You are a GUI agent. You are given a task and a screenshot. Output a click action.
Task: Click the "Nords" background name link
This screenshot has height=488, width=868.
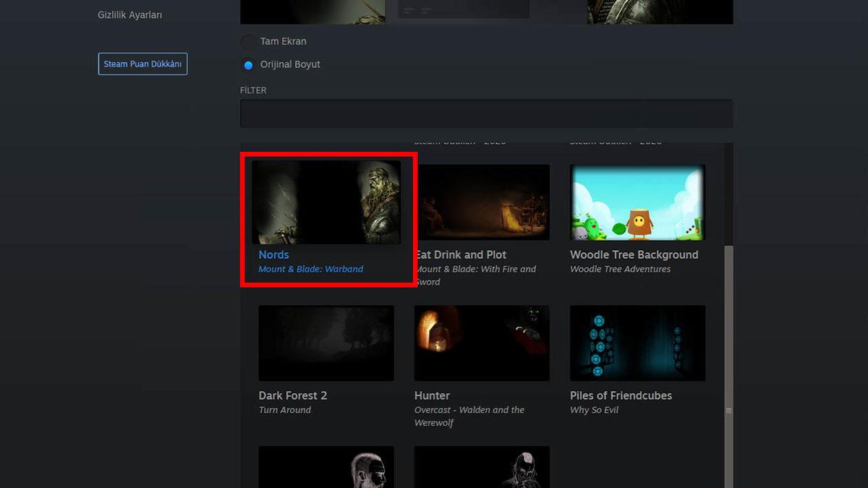point(274,254)
